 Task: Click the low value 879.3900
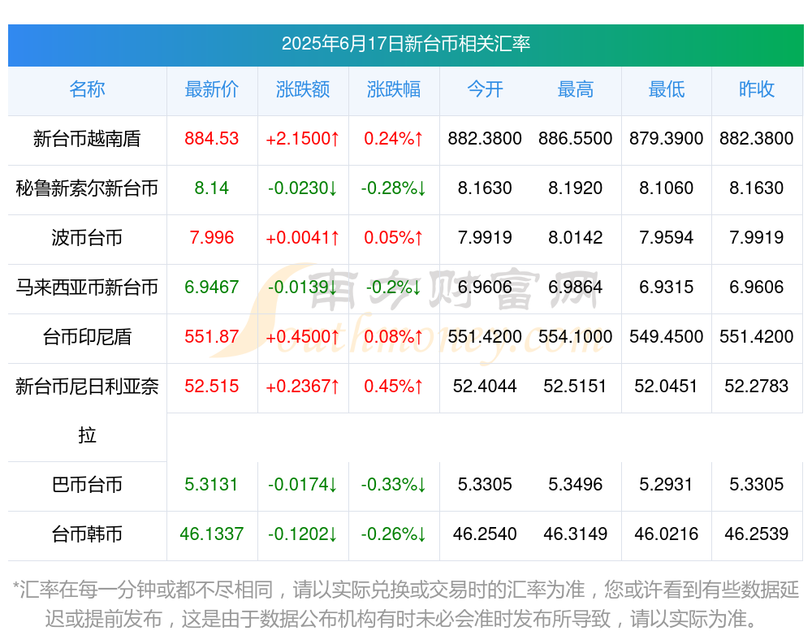pos(667,139)
